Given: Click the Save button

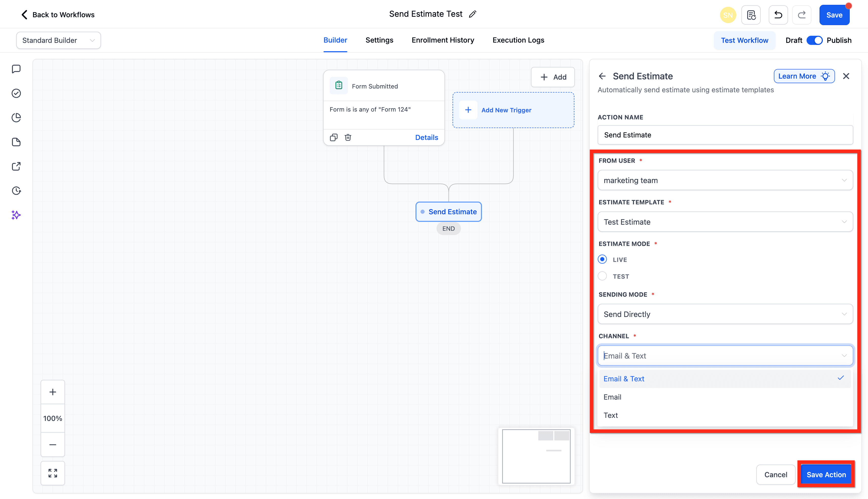Looking at the screenshot, I should (834, 15).
